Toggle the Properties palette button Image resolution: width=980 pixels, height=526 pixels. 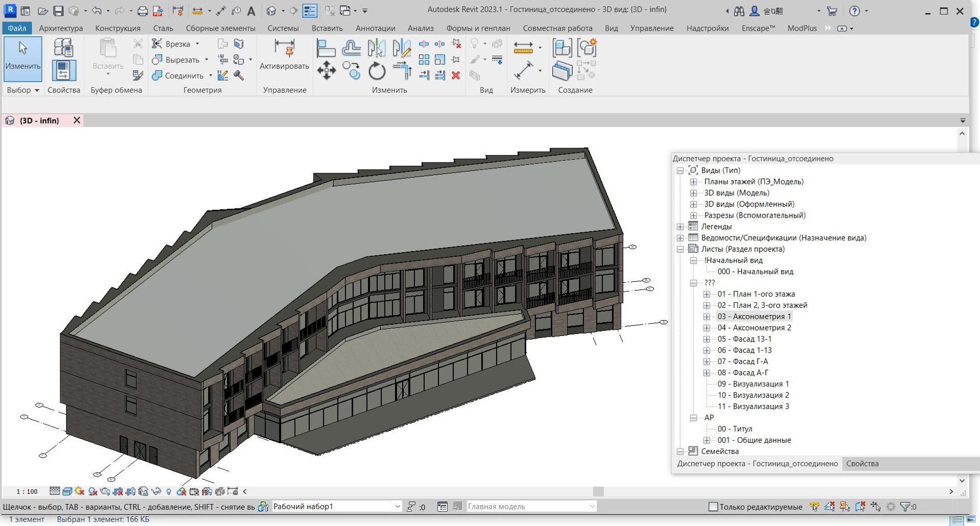pos(64,70)
